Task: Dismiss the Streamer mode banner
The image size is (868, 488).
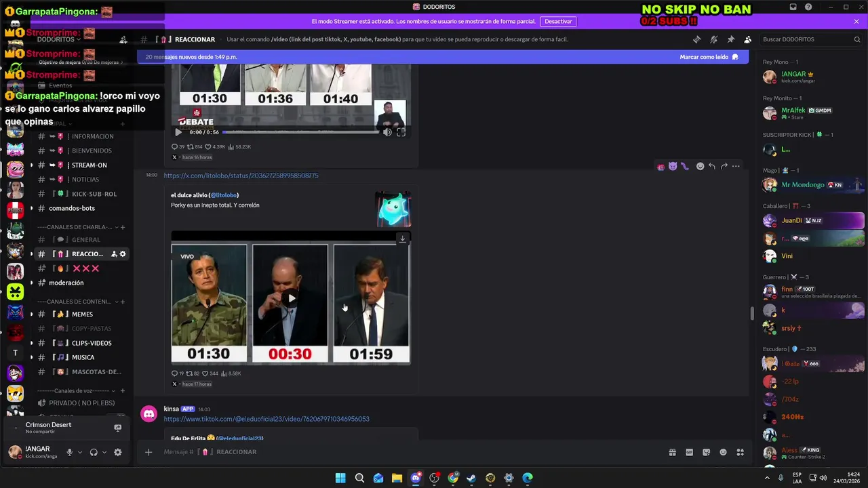Action: click(x=856, y=22)
